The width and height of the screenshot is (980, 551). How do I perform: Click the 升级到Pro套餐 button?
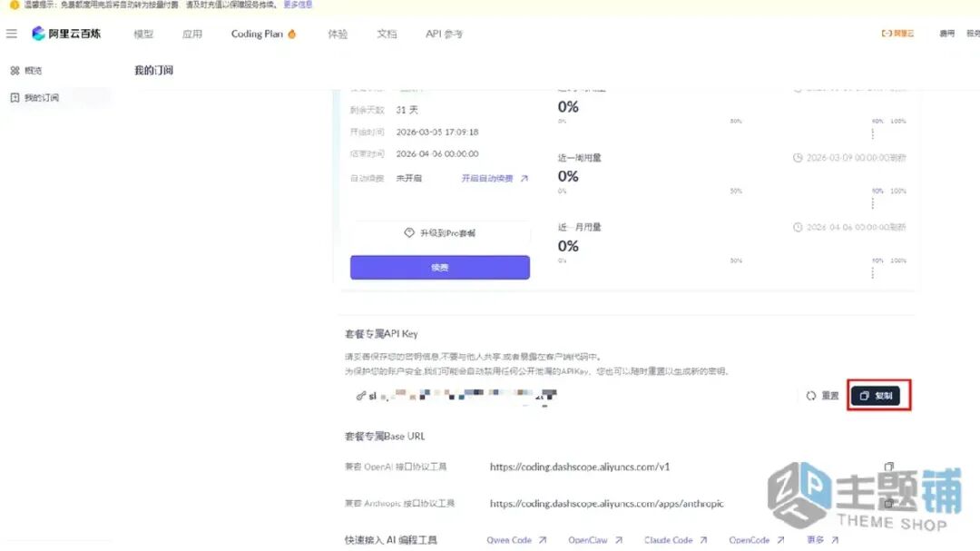pos(440,232)
